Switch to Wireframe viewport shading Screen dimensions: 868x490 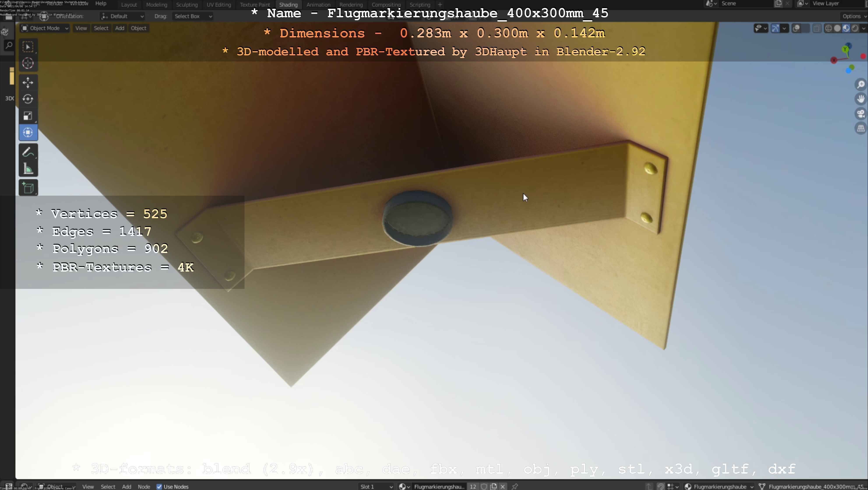point(829,28)
